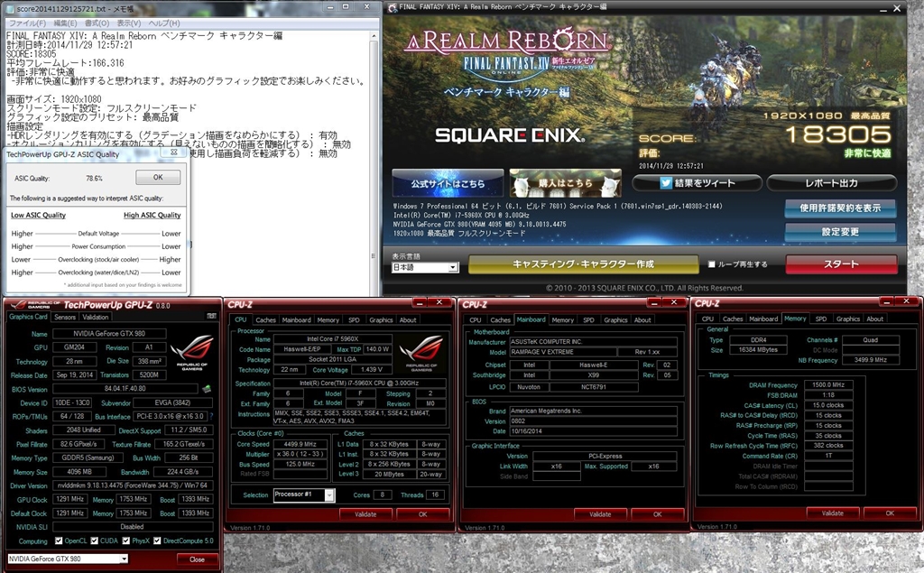The height and width of the screenshot is (573, 924).
Task: Toggle the OpenCL checkbox in GPU-Z
Action: (59, 541)
